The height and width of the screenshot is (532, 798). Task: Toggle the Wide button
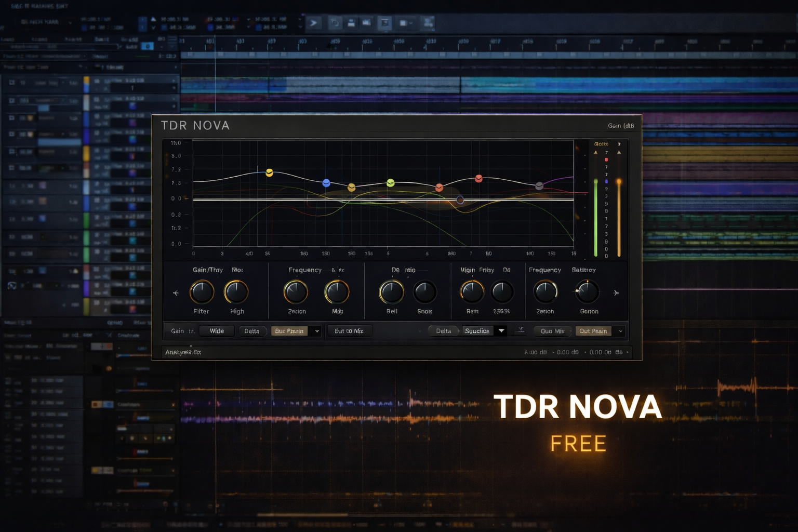point(217,331)
